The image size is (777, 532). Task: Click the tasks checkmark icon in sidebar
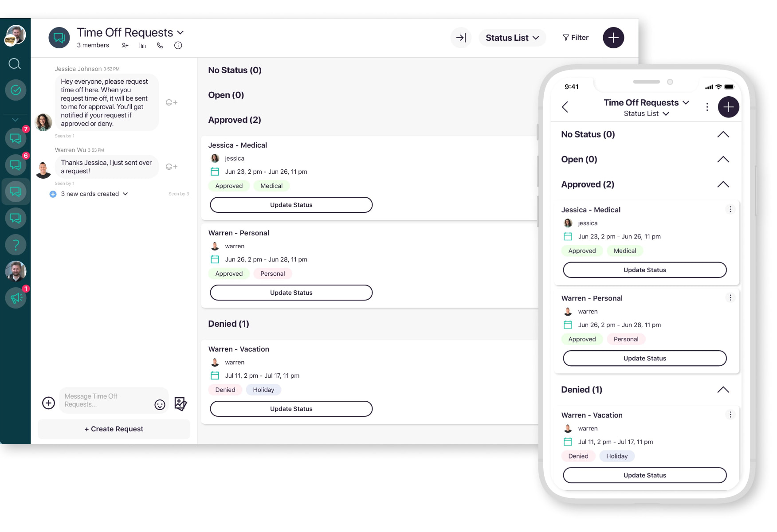(16, 90)
